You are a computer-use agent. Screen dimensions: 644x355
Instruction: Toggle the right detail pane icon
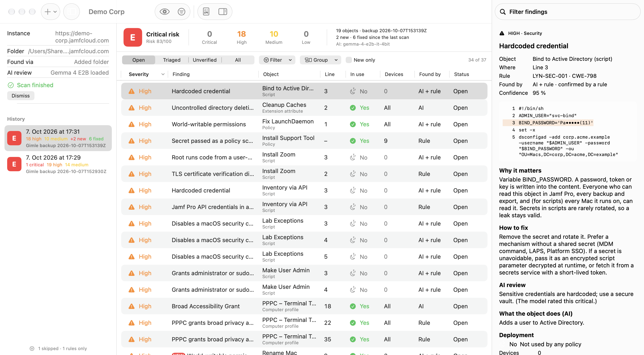pyautogui.click(x=222, y=11)
